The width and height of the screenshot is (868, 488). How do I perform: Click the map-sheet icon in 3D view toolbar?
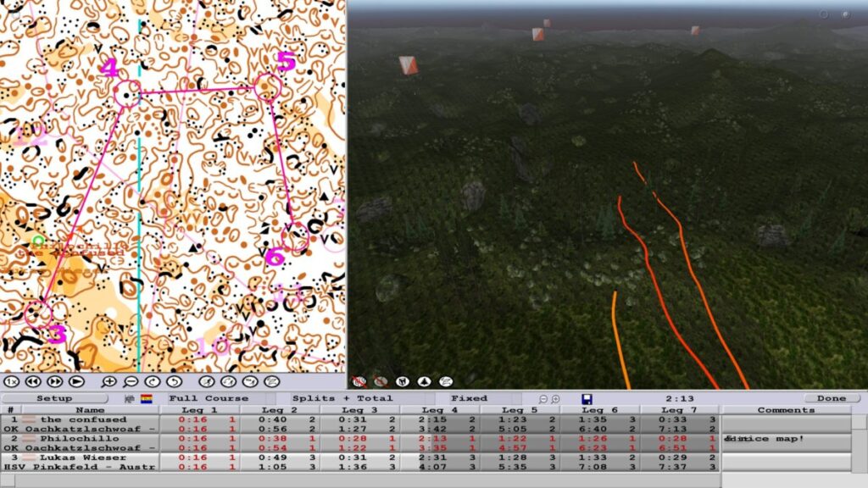pyautogui.click(x=446, y=382)
